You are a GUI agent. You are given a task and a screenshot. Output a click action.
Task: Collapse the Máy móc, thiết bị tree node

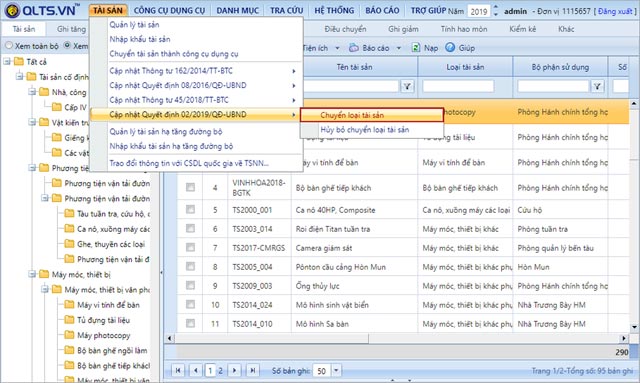pos(32,274)
